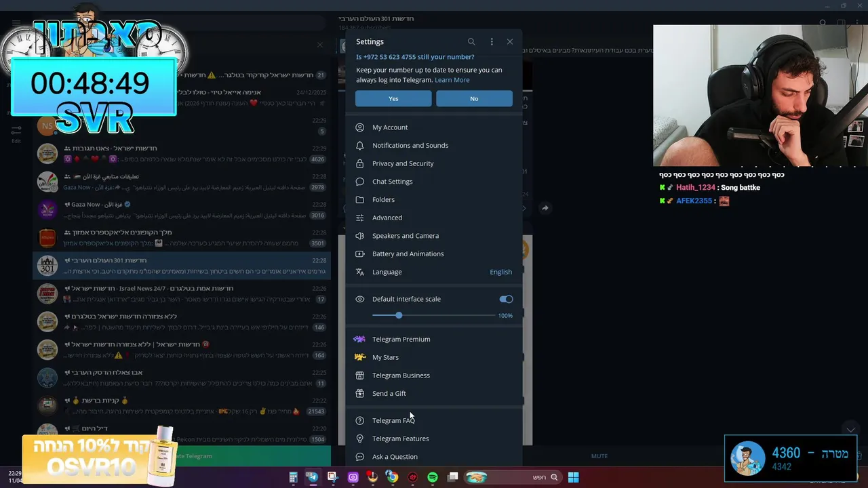Open the three-dot Settings menu
868x488 pixels.
click(x=492, y=41)
